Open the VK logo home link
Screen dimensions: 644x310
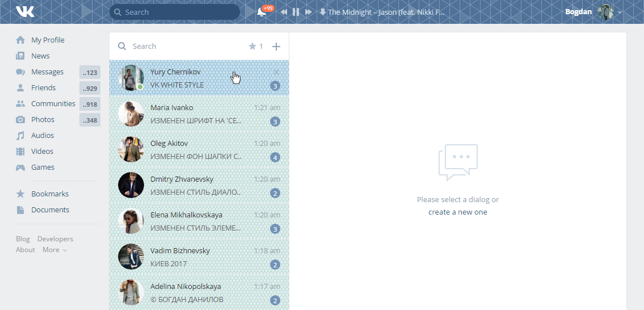[x=25, y=11]
